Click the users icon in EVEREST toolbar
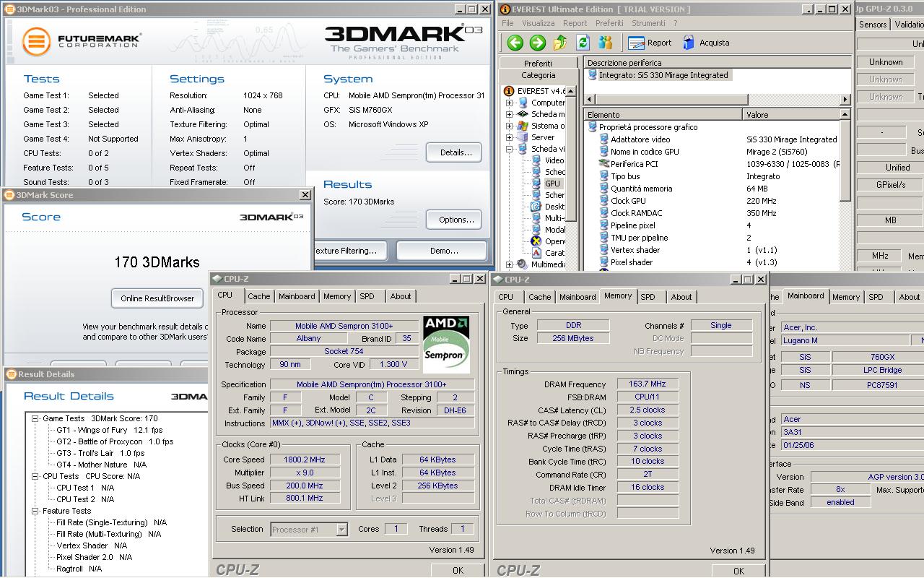The image size is (924, 578). pos(605,43)
